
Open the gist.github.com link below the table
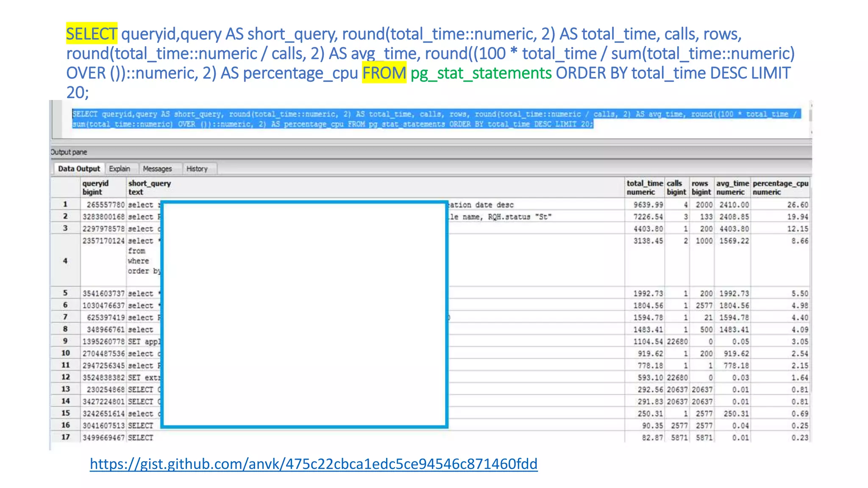pyautogui.click(x=314, y=464)
